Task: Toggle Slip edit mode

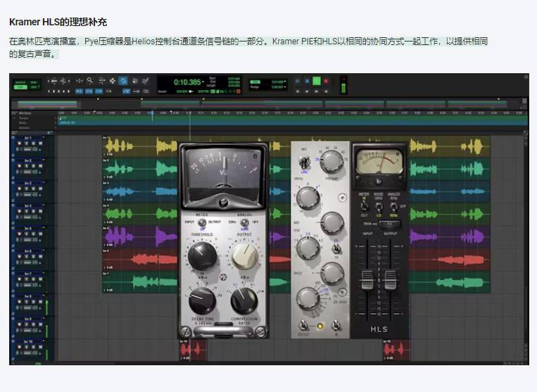Action: 20,87
